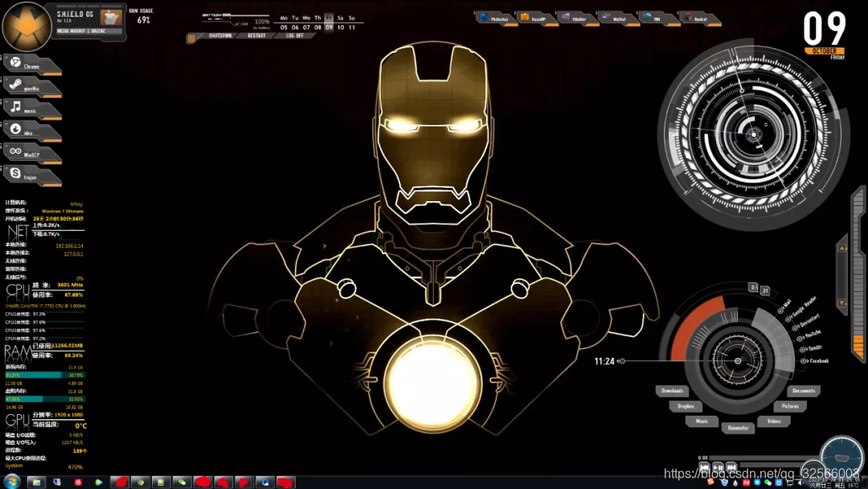Screen dimensions: 868x489
Task: Open the Windows Start button
Action: pyautogui.click(x=12, y=481)
